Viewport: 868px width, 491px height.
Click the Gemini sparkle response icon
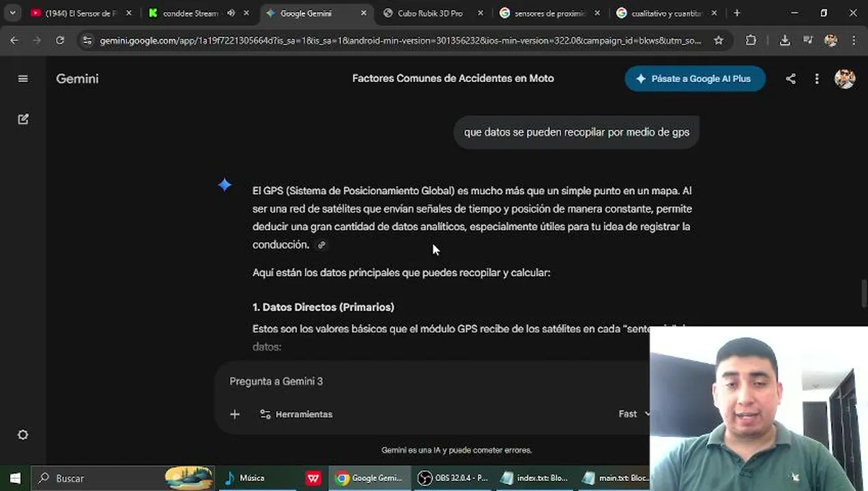[225, 185]
